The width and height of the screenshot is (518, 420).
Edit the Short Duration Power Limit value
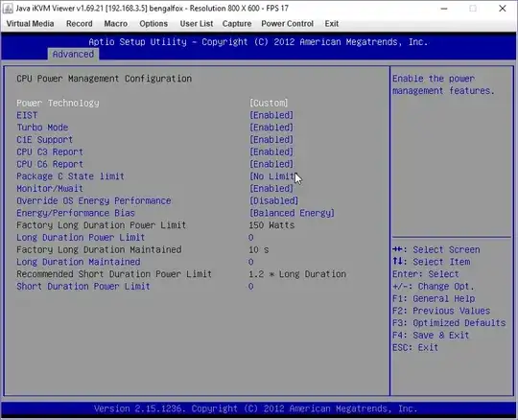click(251, 287)
